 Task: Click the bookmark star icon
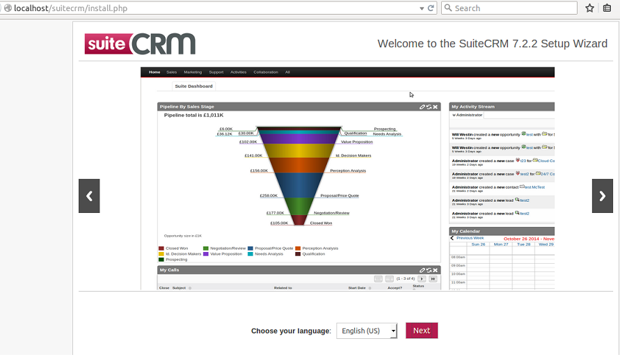coord(589,8)
